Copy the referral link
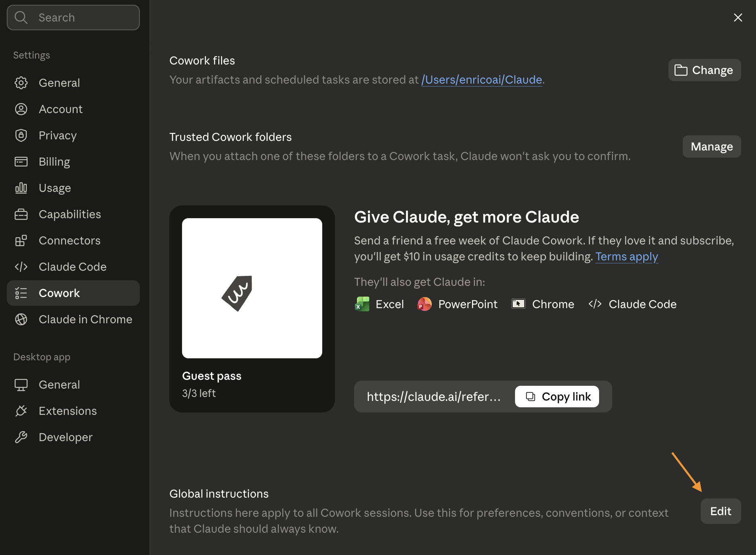This screenshot has width=756, height=555. pyautogui.click(x=557, y=397)
